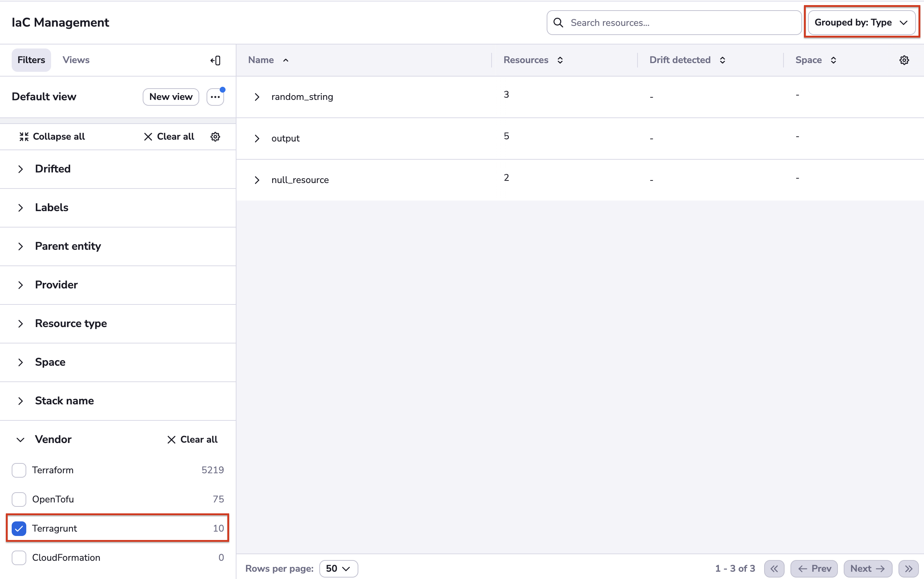
Task: Expand the random_string group row
Action: tap(257, 97)
